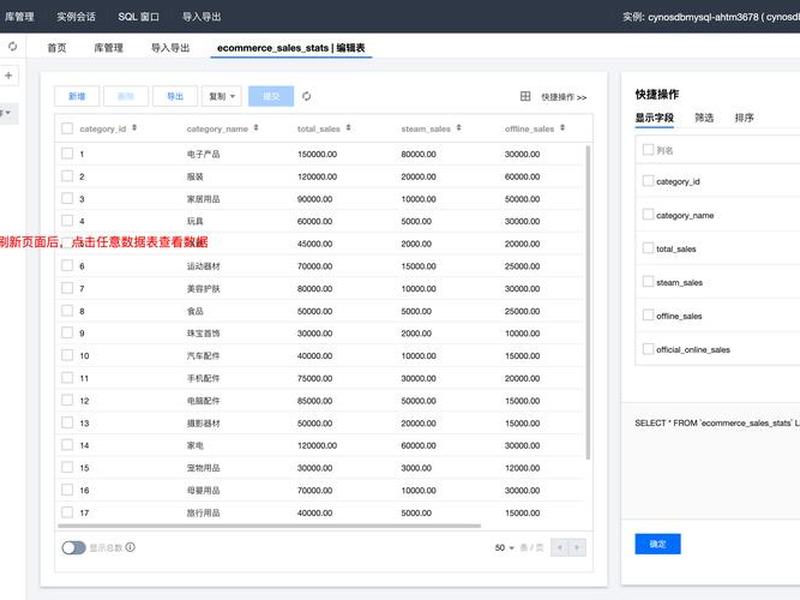Image resolution: width=800 pixels, height=600 pixels.
Task: Sort by the category_name column arrows
Action: [x=256, y=128]
